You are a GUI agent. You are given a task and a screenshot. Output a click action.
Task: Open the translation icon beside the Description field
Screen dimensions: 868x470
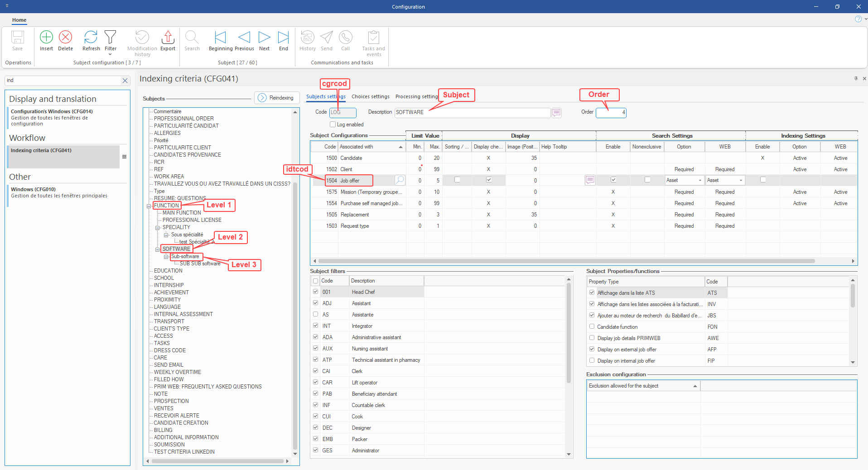pos(556,113)
